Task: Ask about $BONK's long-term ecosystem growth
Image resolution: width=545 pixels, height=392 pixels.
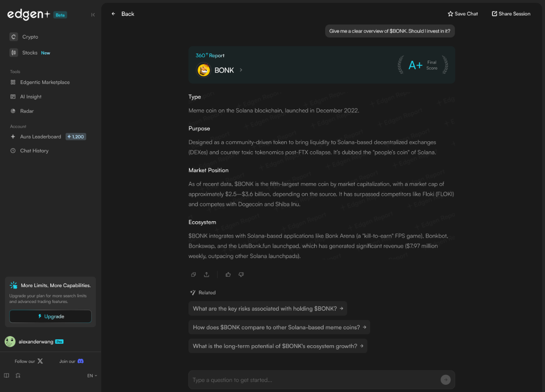Action: point(278,346)
